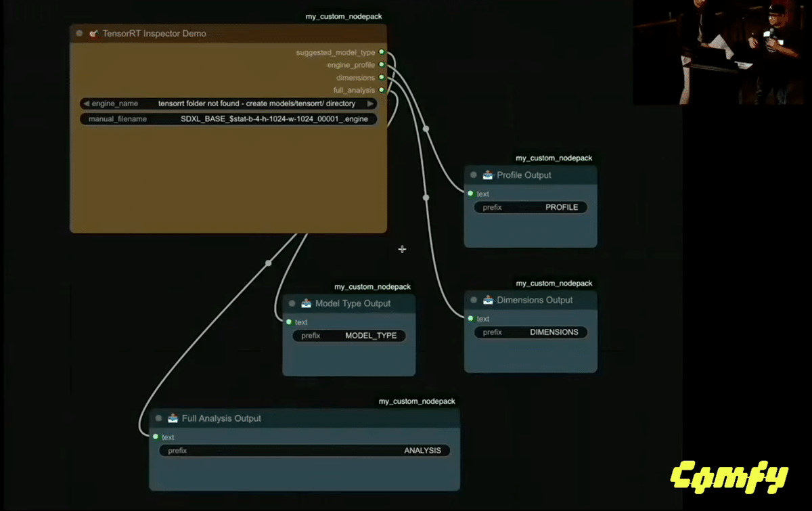Edit the ANALYSIS prefix field
Image resolution: width=812 pixels, height=511 pixels.
click(x=304, y=450)
